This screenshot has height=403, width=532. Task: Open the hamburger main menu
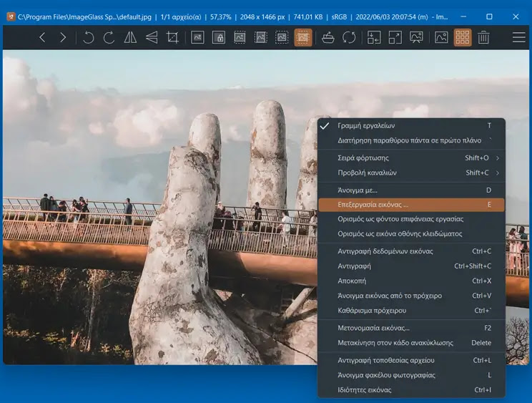coord(518,38)
